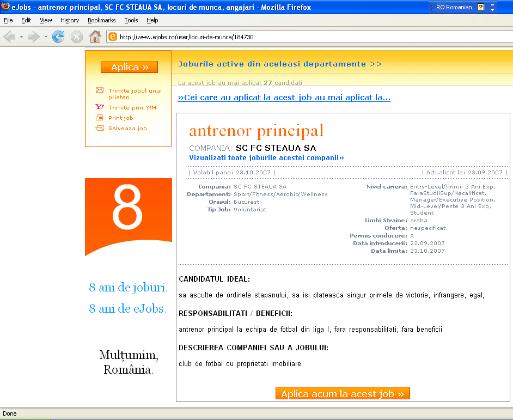
Task: Click the Permis conducere value A
Action: pyautogui.click(x=412, y=236)
